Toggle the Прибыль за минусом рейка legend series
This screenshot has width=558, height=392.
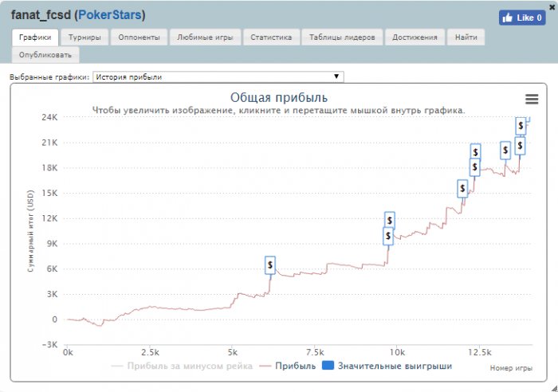tap(182, 366)
